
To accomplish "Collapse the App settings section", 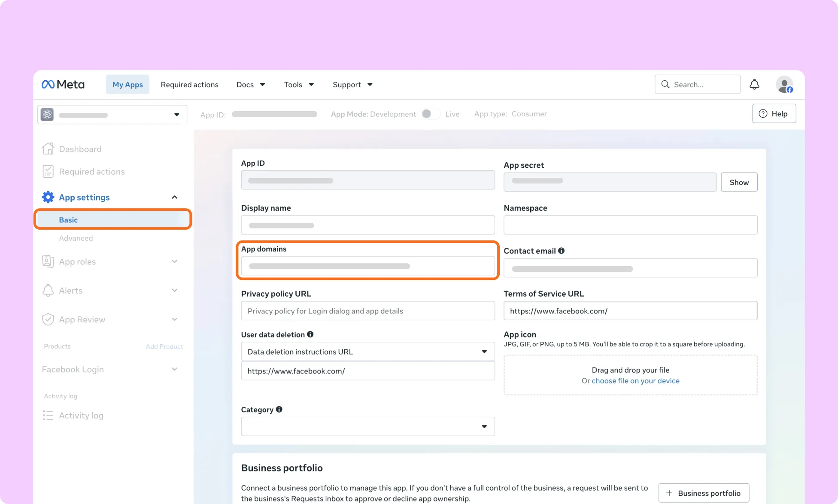I will pyautogui.click(x=175, y=197).
